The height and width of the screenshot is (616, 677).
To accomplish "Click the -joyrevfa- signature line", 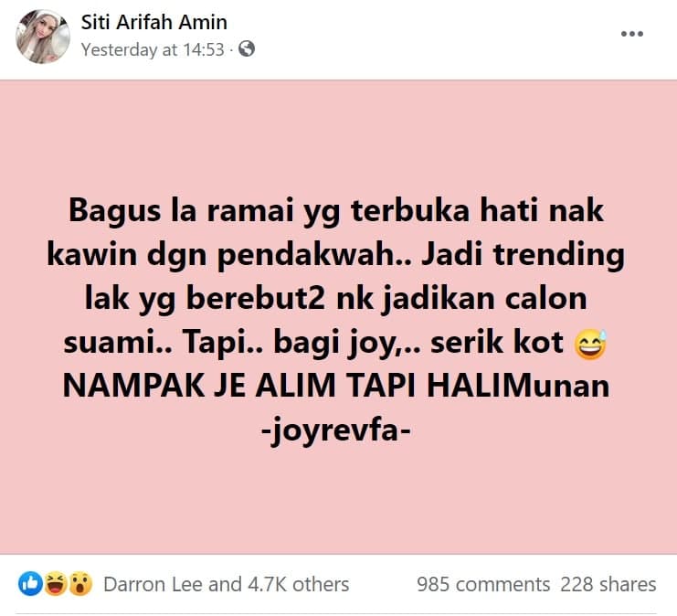I will tap(336, 430).
